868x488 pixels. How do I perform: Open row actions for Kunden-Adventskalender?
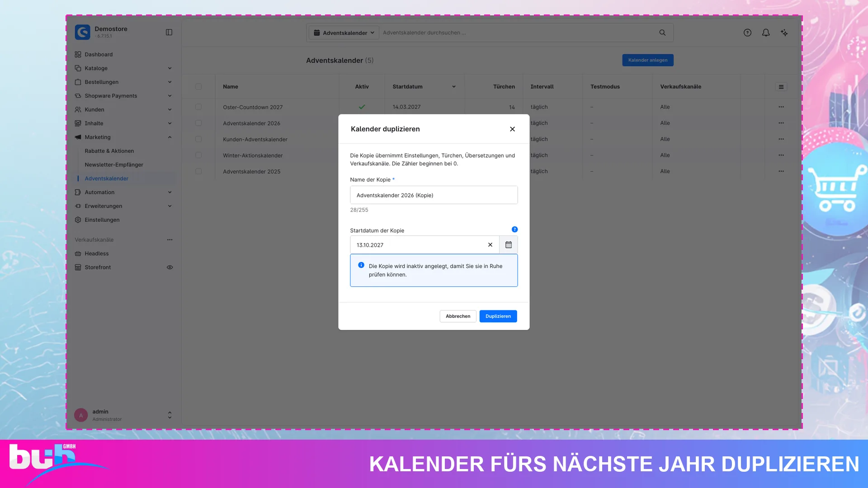click(781, 139)
